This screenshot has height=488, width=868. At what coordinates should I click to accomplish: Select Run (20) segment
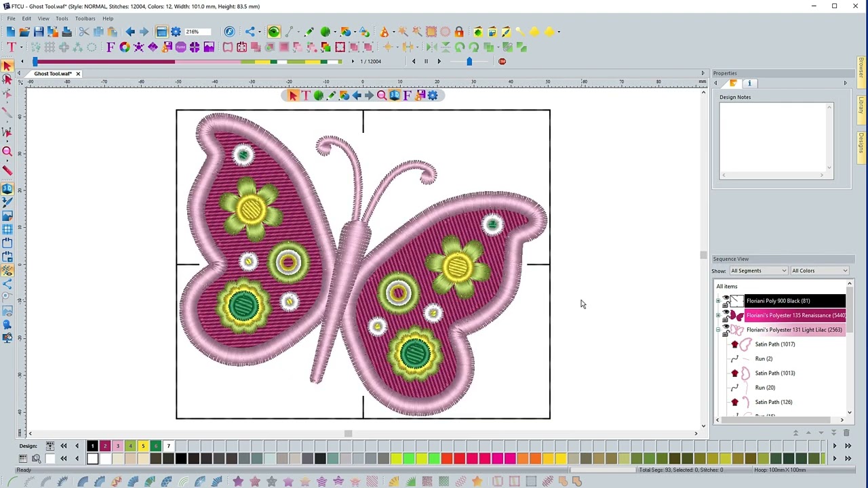pyautogui.click(x=765, y=388)
